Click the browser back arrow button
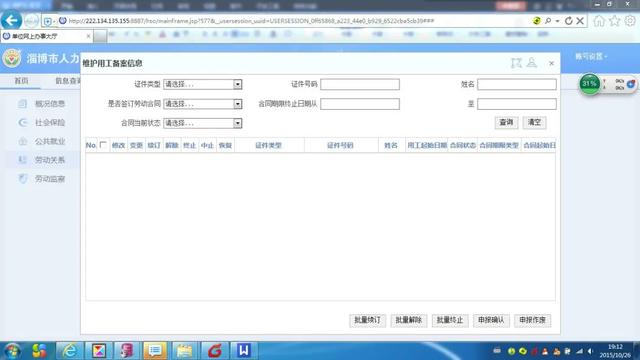 pyautogui.click(x=11, y=20)
